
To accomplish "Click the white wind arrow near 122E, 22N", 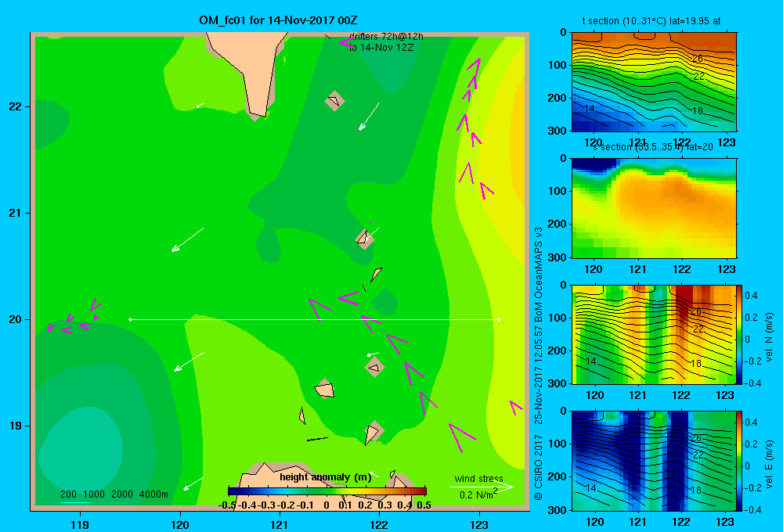I will [x=369, y=117].
